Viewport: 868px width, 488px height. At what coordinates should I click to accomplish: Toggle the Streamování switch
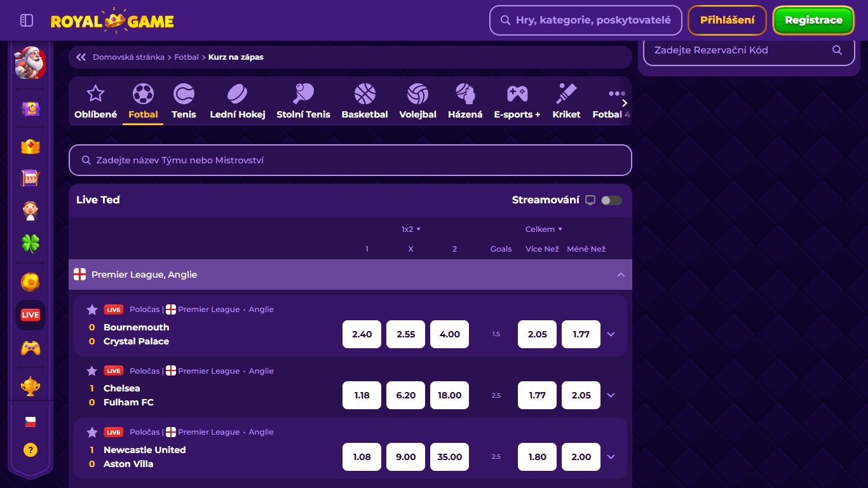tap(612, 200)
